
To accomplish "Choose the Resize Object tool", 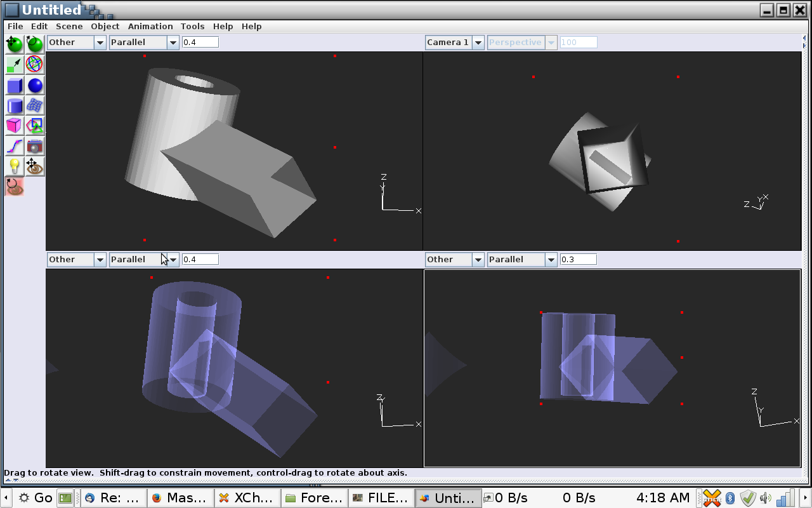I will pos(15,64).
